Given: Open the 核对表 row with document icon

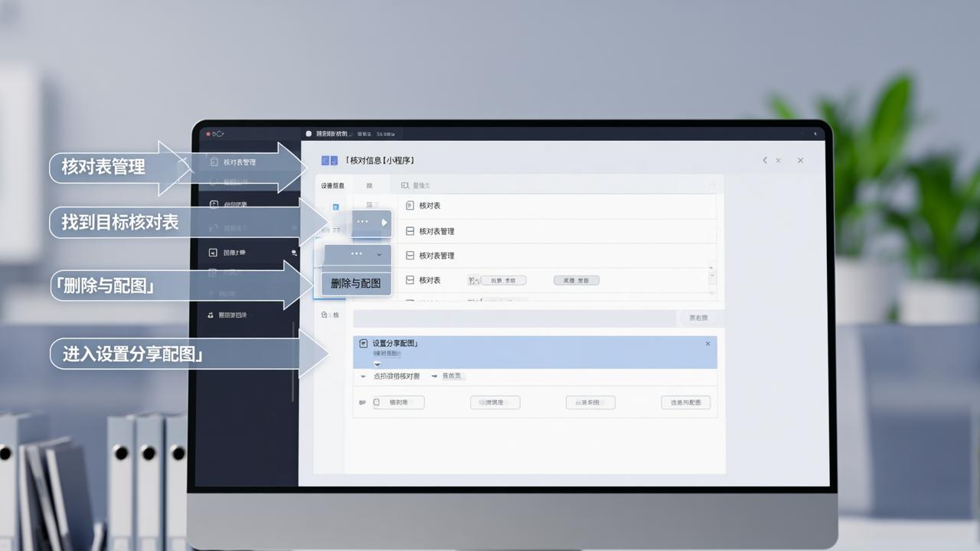Looking at the screenshot, I should click(557, 206).
